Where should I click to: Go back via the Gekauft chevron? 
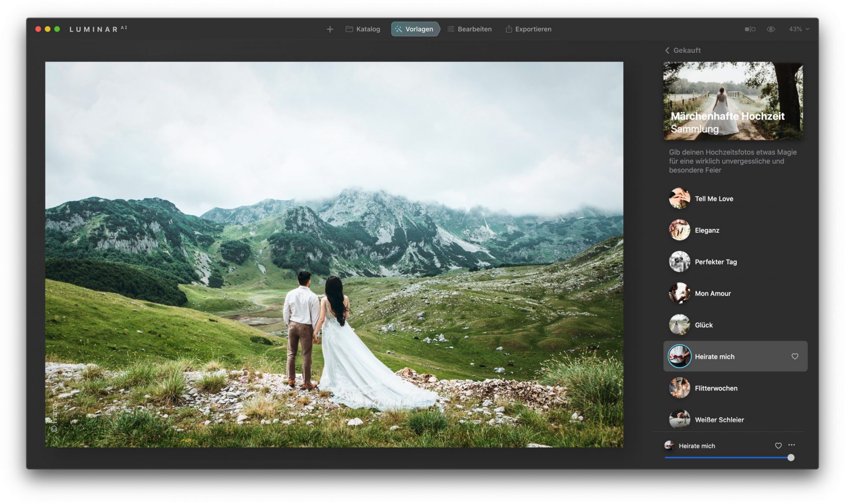[667, 50]
